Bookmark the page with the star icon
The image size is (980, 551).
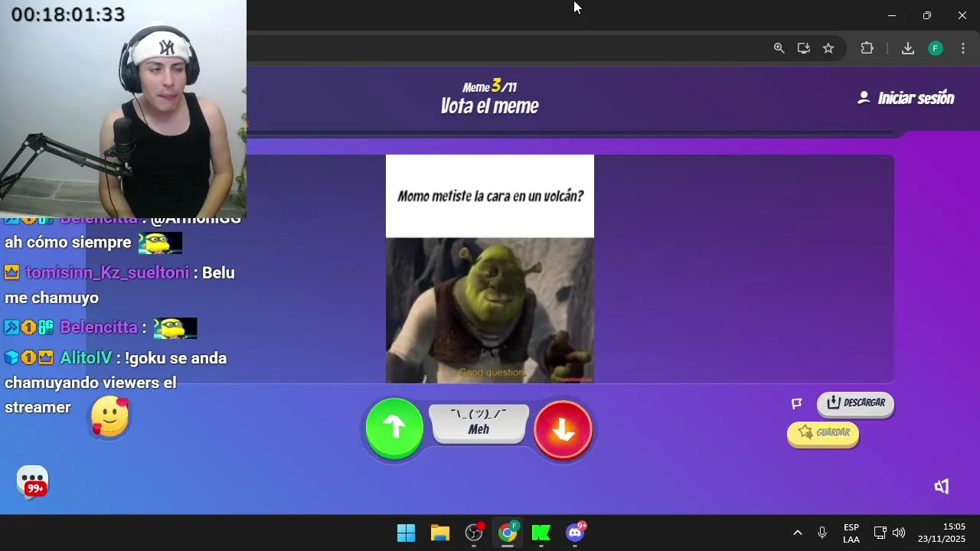point(828,48)
